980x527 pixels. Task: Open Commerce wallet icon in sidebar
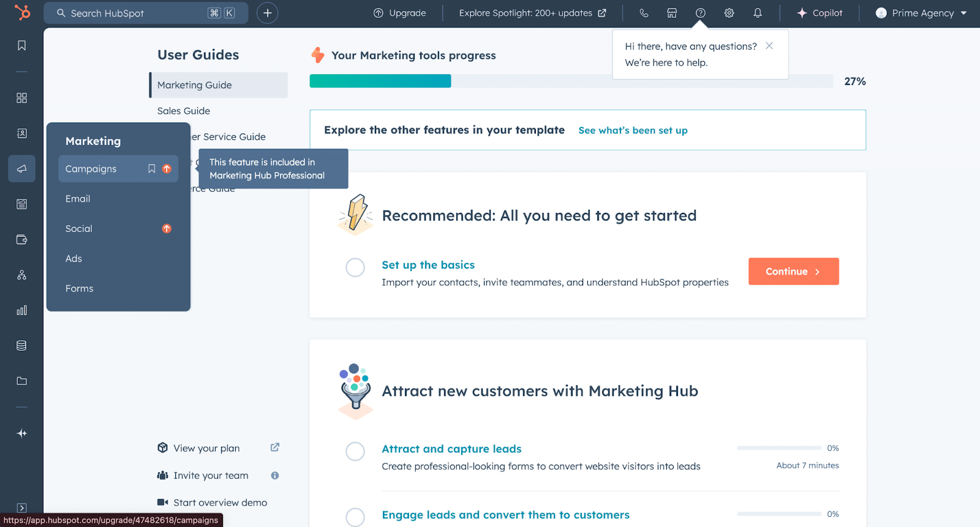click(21, 239)
